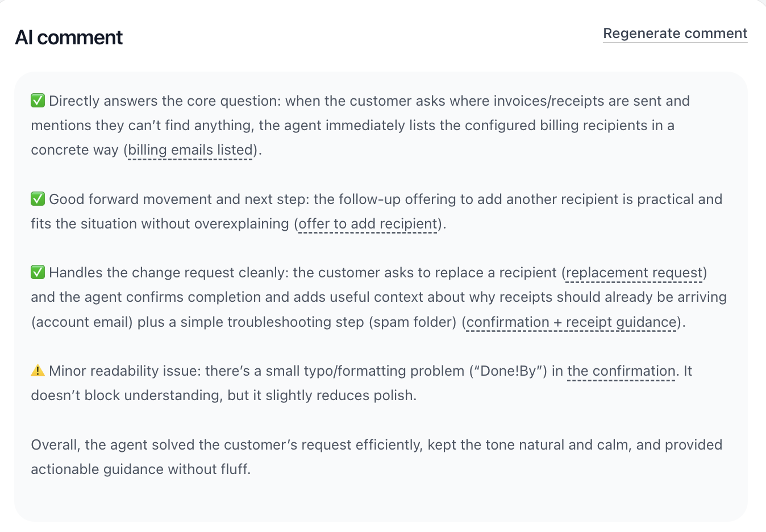Image resolution: width=766 pixels, height=532 pixels.
Task: Click green checkmark beside 'Directly answers'
Action: 38,101
